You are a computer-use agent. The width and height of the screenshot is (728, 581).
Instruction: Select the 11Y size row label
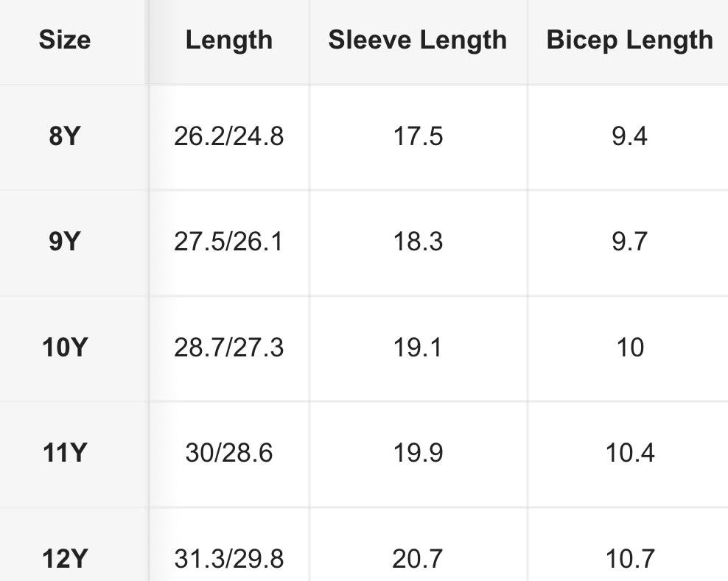[x=64, y=452]
